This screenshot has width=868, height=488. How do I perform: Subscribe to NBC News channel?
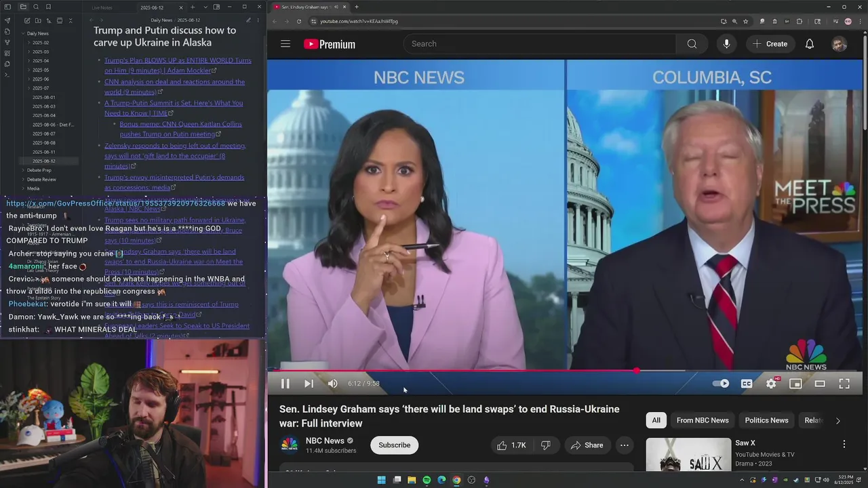click(394, 445)
